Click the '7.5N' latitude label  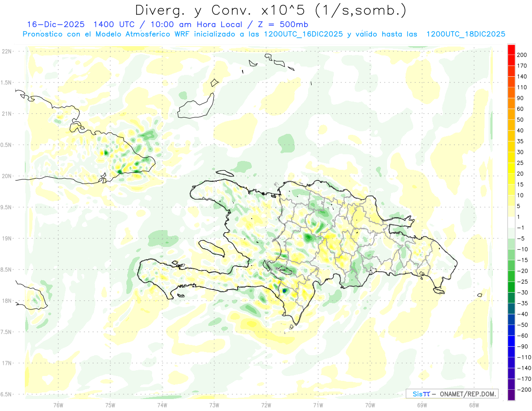tap(7, 332)
